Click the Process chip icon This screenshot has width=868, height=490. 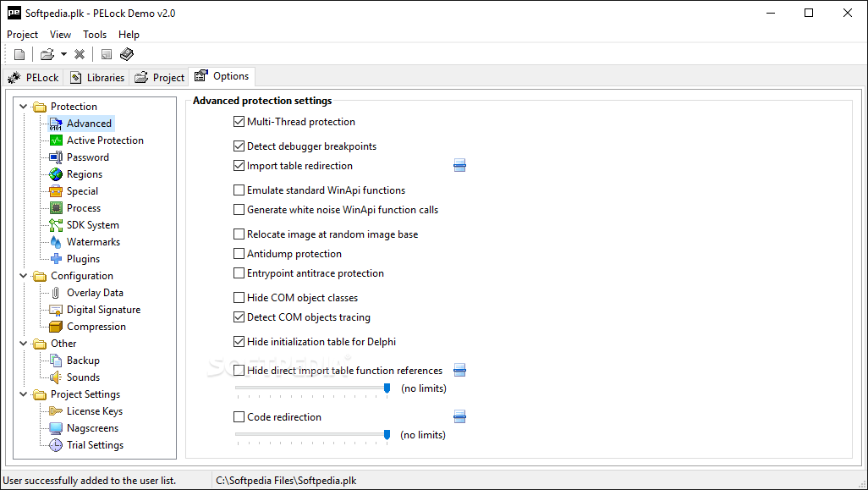tap(56, 208)
